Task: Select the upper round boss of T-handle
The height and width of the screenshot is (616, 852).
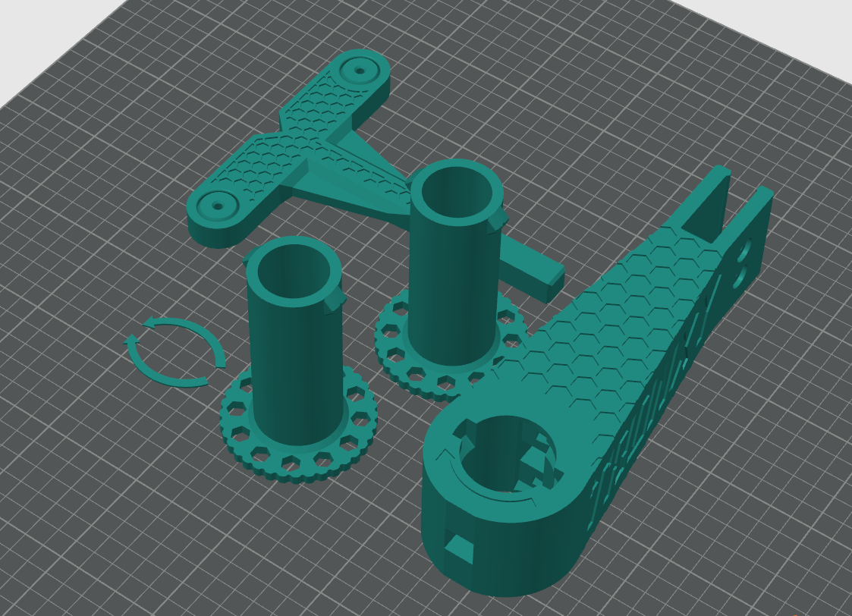Action: [x=358, y=71]
